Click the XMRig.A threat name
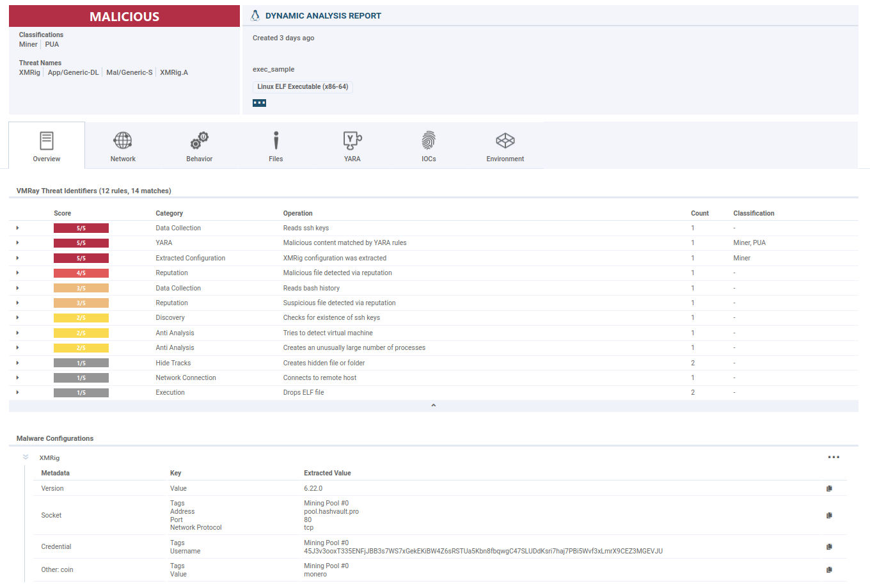Image resolution: width=870 pixels, height=588 pixels. coord(174,72)
